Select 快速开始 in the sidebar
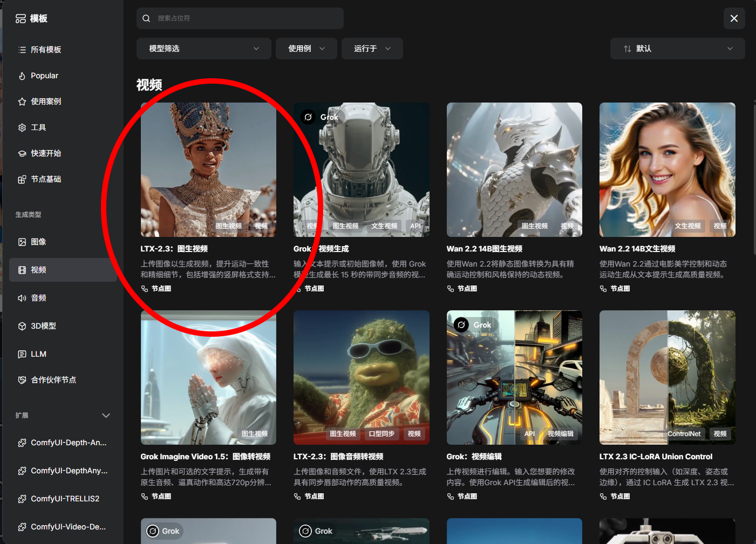Viewport: 756px width, 544px height. coord(63,153)
